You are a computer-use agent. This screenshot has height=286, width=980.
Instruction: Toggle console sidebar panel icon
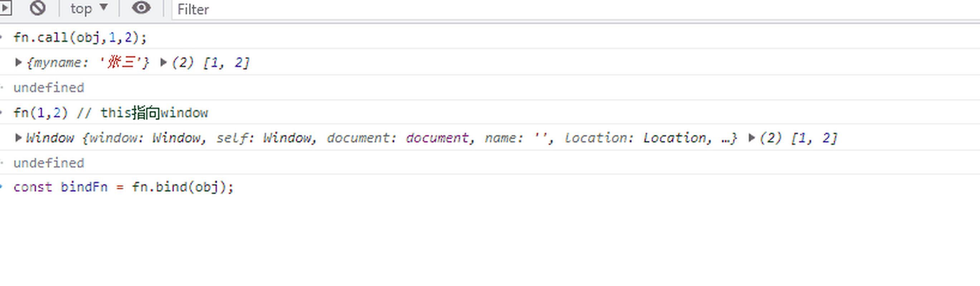(x=5, y=8)
